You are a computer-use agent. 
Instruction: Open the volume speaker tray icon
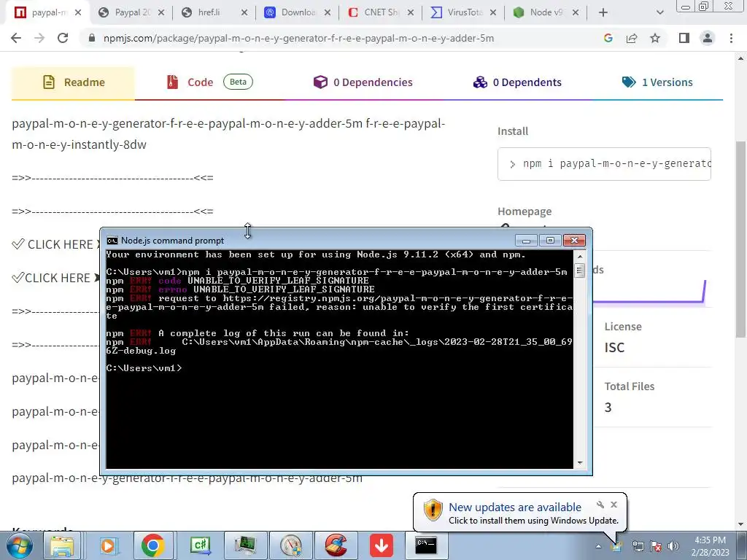[673, 546]
